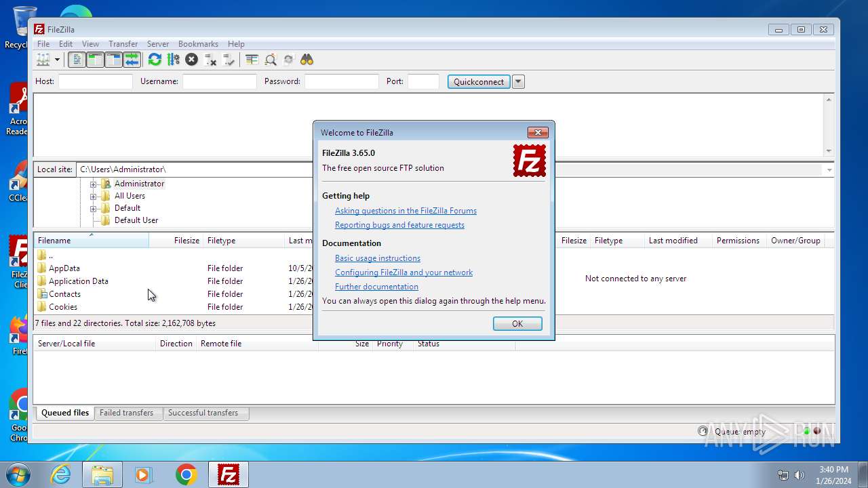868x488 pixels.
Task: Click the Password input field
Action: click(342, 81)
